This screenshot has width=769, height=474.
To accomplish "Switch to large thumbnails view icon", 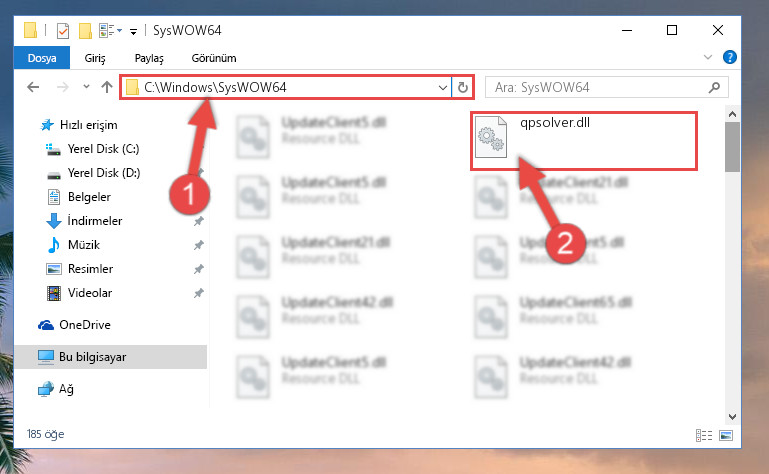I will pos(726,435).
